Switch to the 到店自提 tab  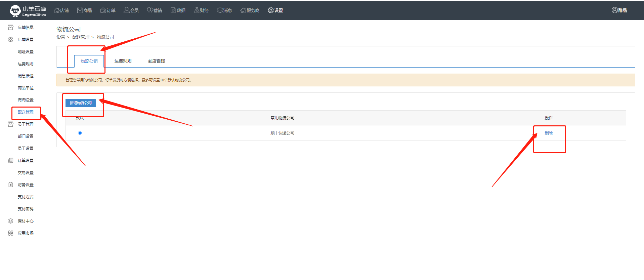[x=157, y=61]
